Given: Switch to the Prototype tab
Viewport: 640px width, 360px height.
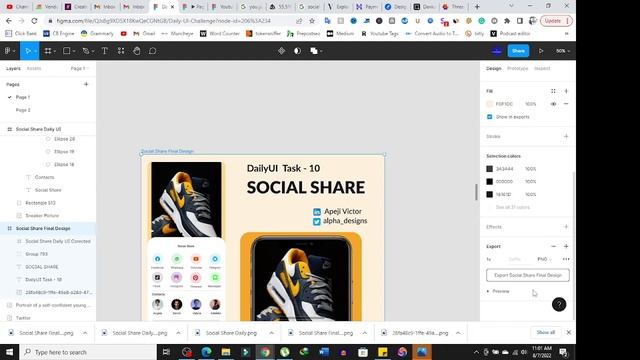Looking at the screenshot, I should pyautogui.click(x=518, y=69).
